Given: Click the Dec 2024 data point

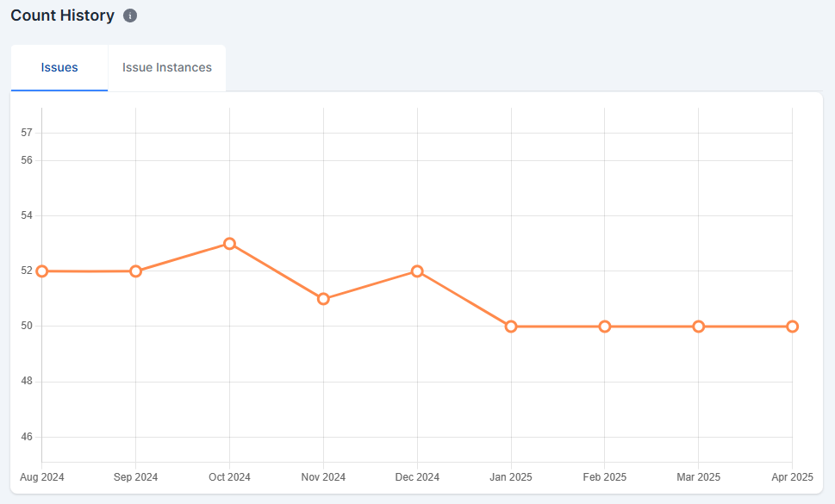Looking at the screenshot, I should click(417, 271).
